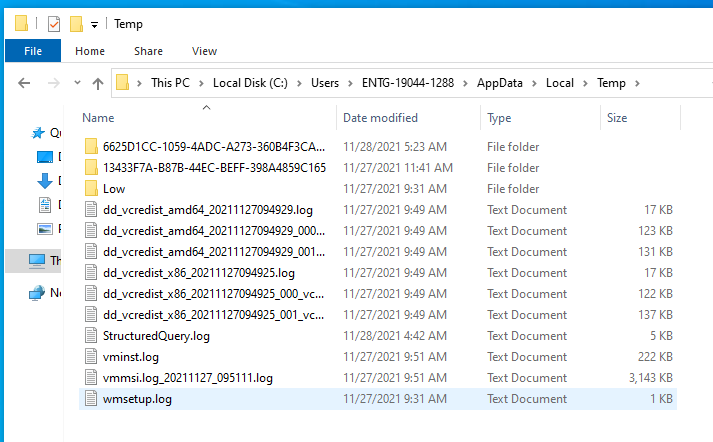Expand the chevron after Local Disk (C:)

pyautogui.click(x=299, y=83)
